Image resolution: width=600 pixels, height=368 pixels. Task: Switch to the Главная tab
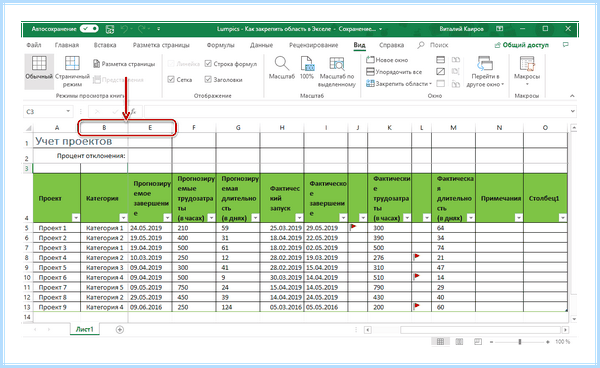[67, 45]
